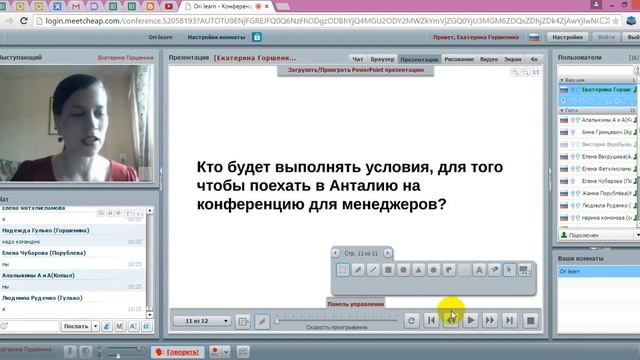This screenshot has width=640, height=360.
Task: Click the room lock icon next to Настройки комнаты
Action: [257, 37]
